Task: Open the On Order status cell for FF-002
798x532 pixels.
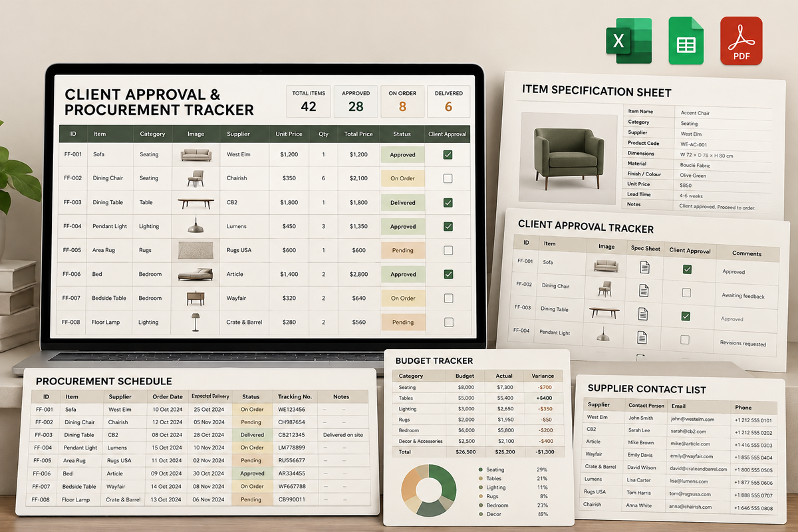Action: coord(402,178)
